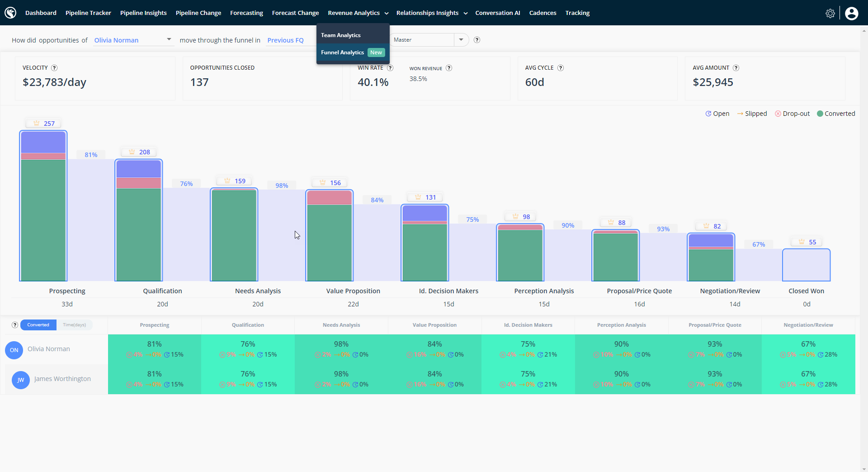
Task: Select Funnel Analytics menu entry
Action: (343, 52)
